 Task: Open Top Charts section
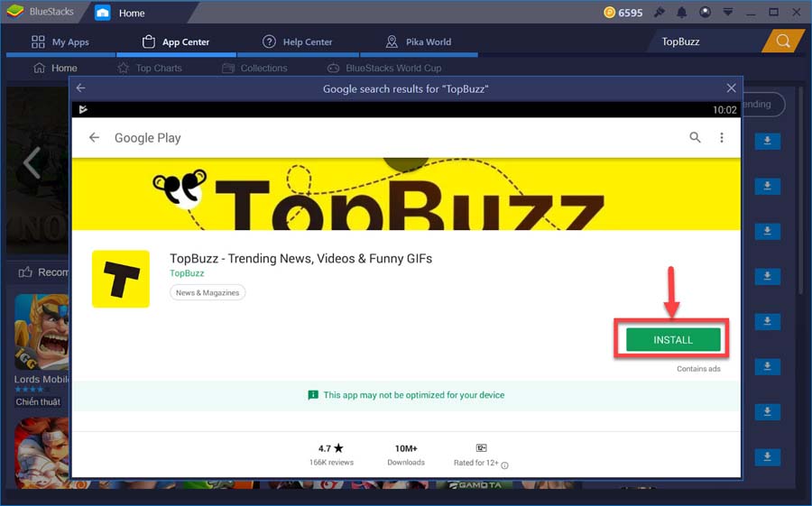[150, 68]
